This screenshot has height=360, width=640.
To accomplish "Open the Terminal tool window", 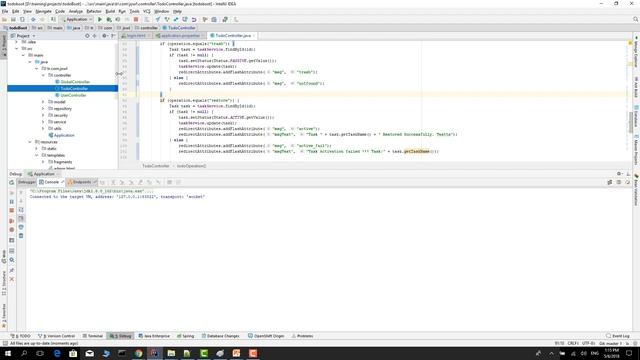I will click(x=93, y=336).
